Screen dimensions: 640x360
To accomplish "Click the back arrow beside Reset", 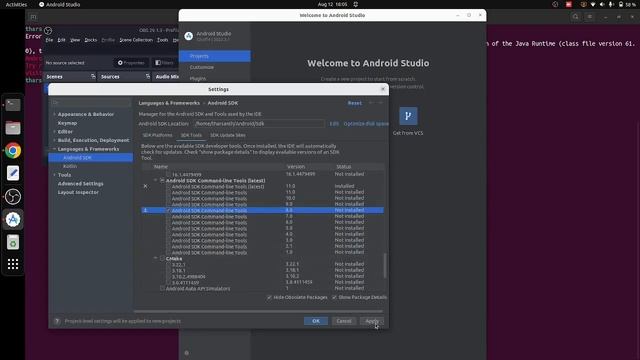I will coord(371,103).
